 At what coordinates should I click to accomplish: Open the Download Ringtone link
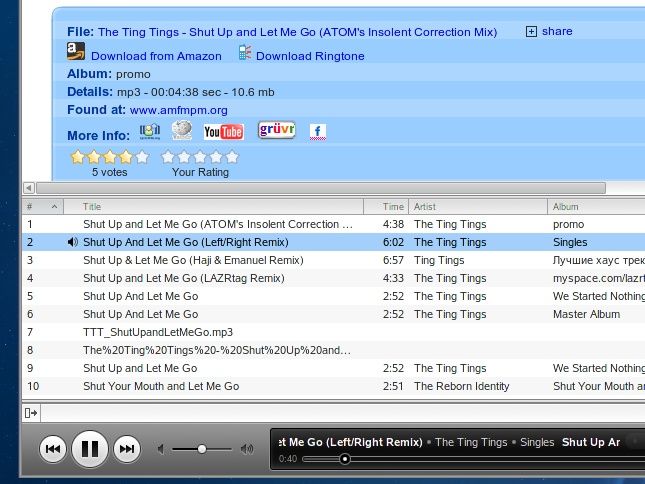point(310,56)
